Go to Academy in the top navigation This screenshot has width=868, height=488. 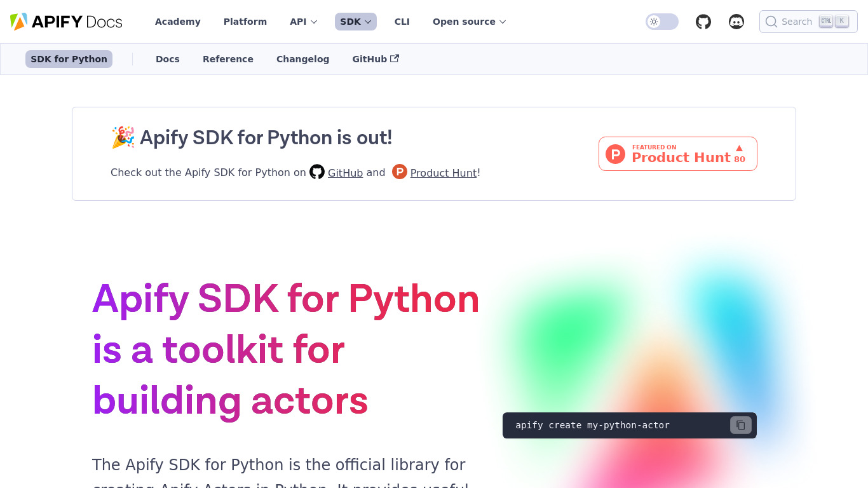178,22
